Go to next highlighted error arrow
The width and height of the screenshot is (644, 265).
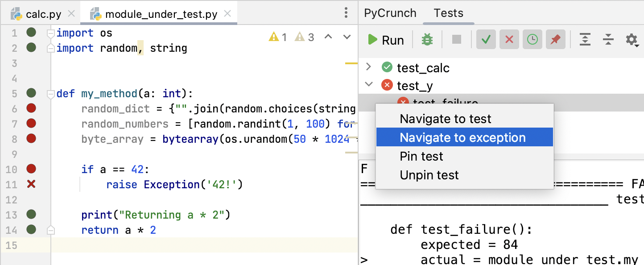click(347, 37)
